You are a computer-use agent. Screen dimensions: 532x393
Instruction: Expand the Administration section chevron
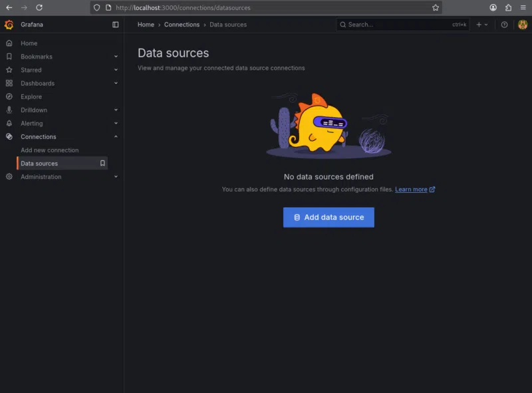(x=116, y=176)
